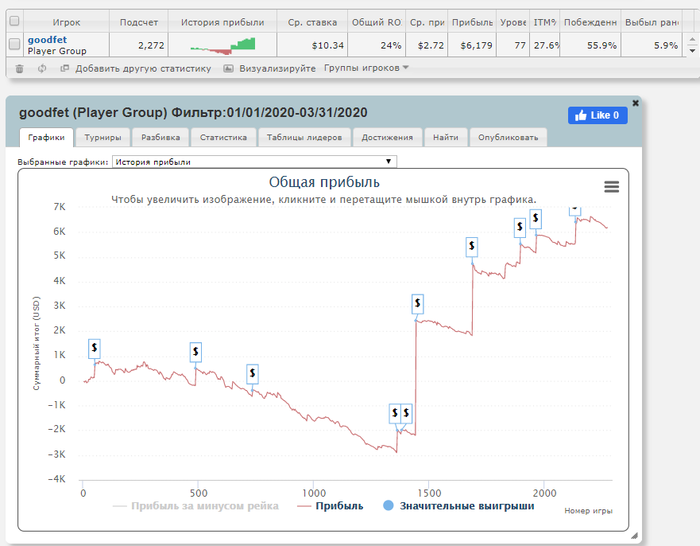Screen dimensions: 700x546
Task: Switch to the Таблицы лидеров tab
Action: 304,138
